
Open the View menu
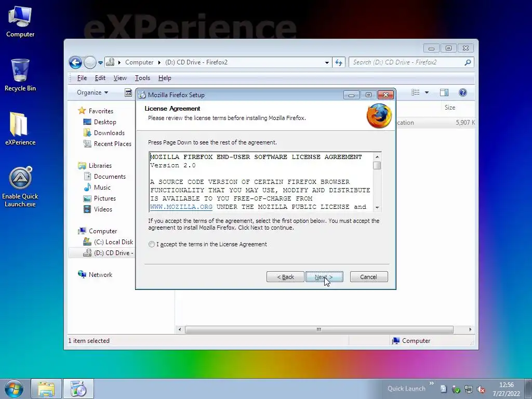pos(120,78)
